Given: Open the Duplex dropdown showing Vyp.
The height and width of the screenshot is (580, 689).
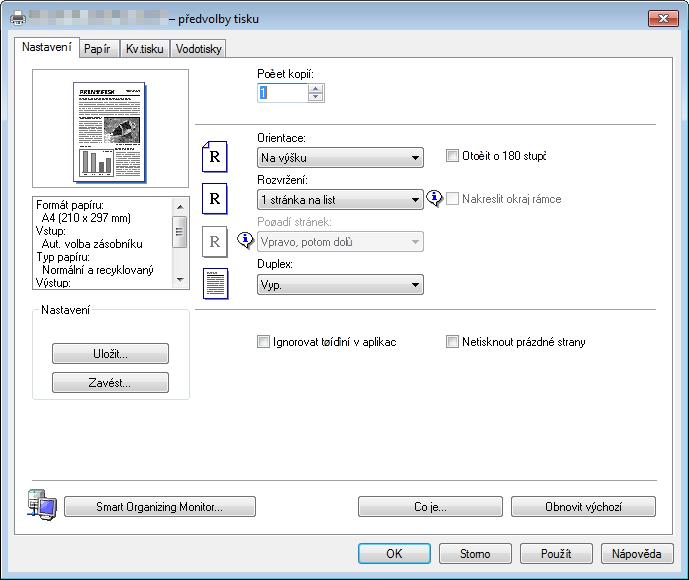Looking at the screenshot, I should [340, 285].
